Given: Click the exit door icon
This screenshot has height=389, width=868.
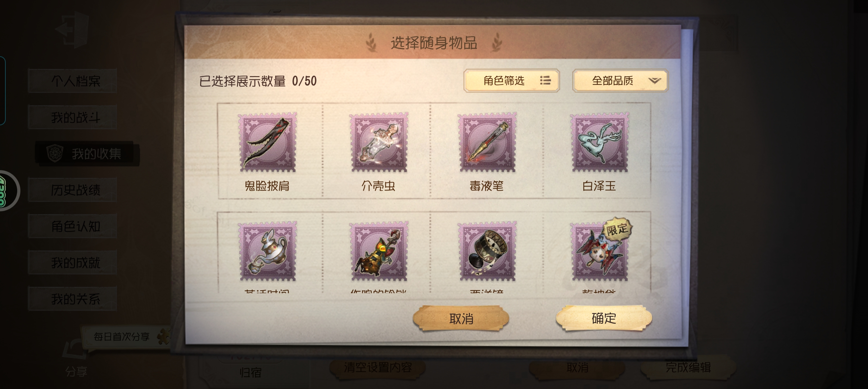Looking at the screenshot, I should tap(72, 30).
